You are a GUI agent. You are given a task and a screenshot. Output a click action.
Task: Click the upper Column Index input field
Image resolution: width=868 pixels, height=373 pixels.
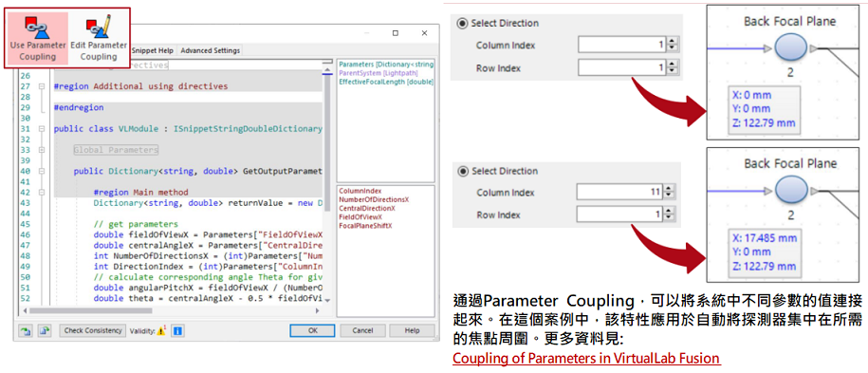(622, 46)
